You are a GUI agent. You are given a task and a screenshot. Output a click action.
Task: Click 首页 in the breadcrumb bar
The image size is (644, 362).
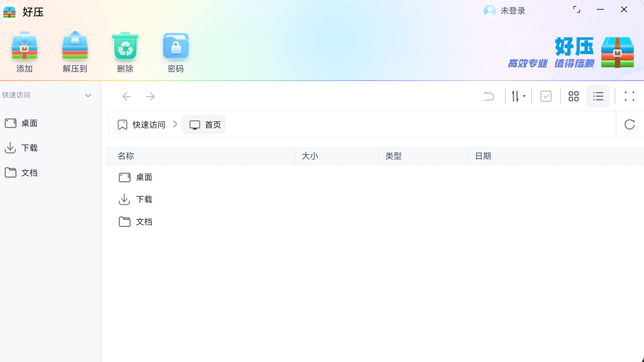[x=213, y=124]
